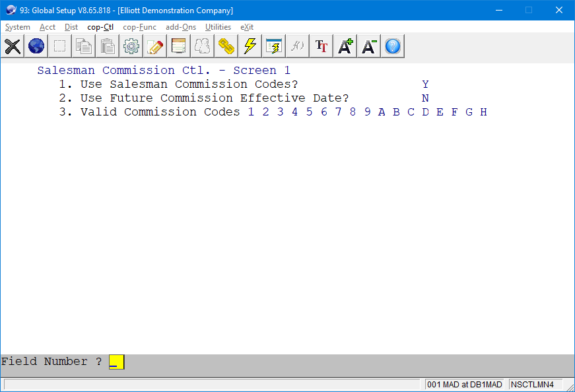The height and width of the screenshot is (392, 575).
Task: Close the Global Setup window
Action: 559,11
